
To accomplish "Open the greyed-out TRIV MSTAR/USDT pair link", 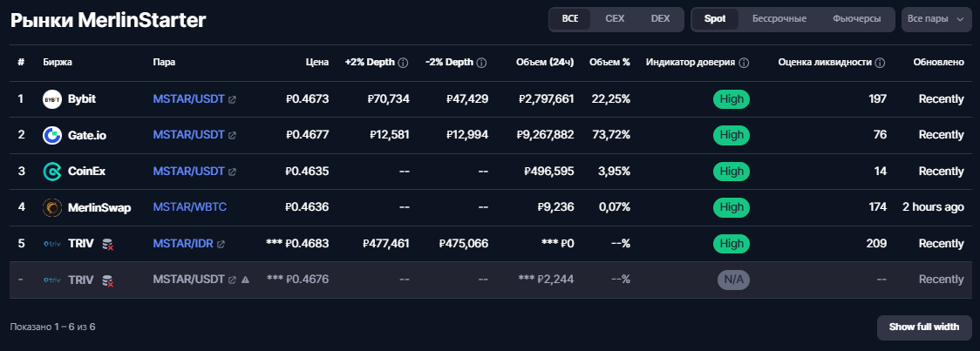I will [x=188, y=280].
